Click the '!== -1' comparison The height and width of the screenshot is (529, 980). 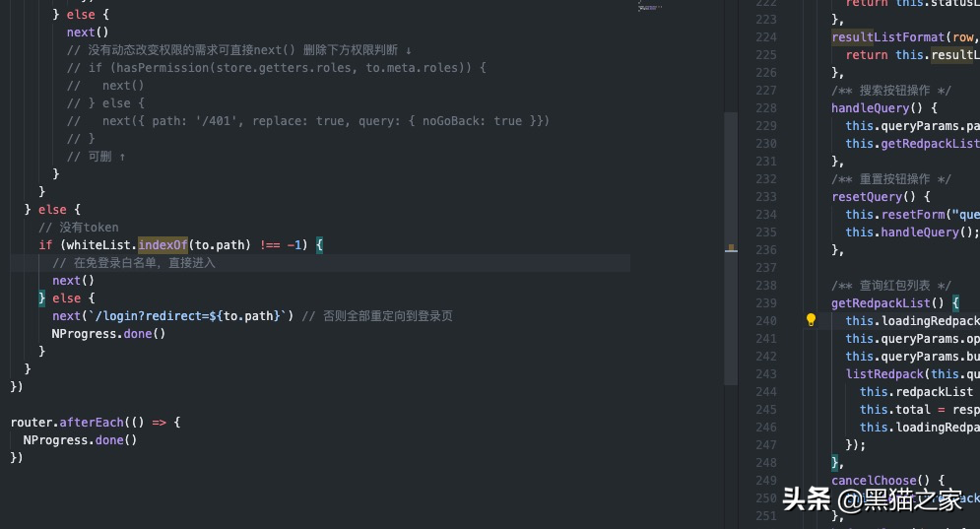point(282,245)
